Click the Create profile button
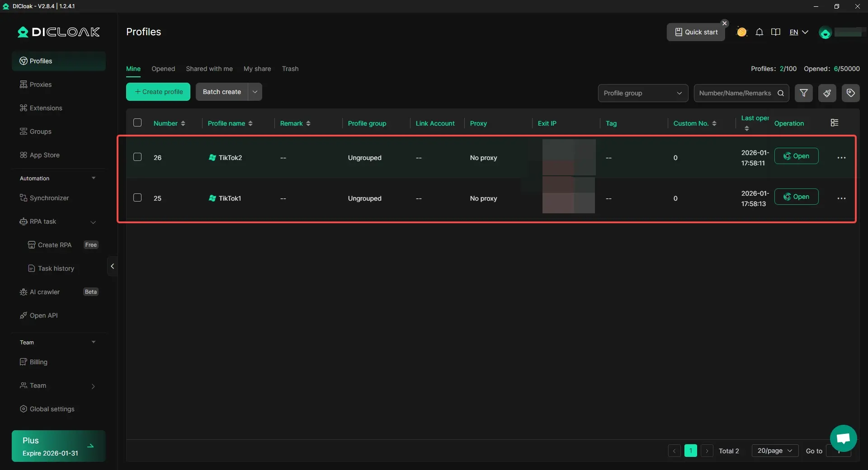Screen dimensions: 868x470 point(158,92)
